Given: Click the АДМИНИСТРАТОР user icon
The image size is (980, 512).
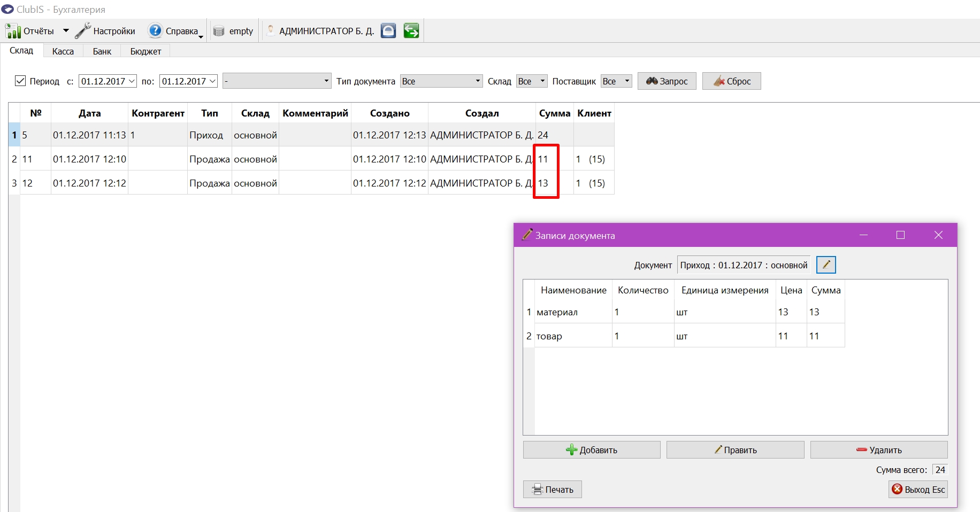Looking at the screenshot, I should tap(271, 31).
